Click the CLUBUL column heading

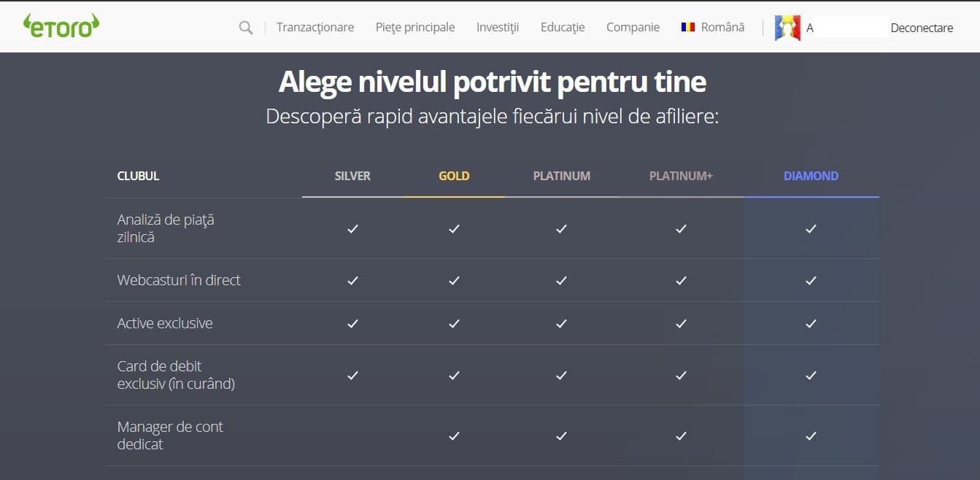pos(138,176)
